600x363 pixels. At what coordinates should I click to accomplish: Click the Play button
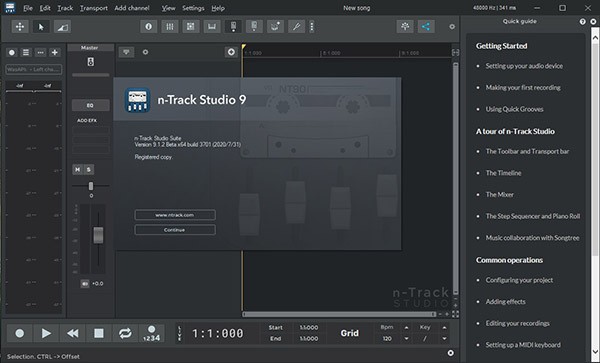tap(46, 334)
